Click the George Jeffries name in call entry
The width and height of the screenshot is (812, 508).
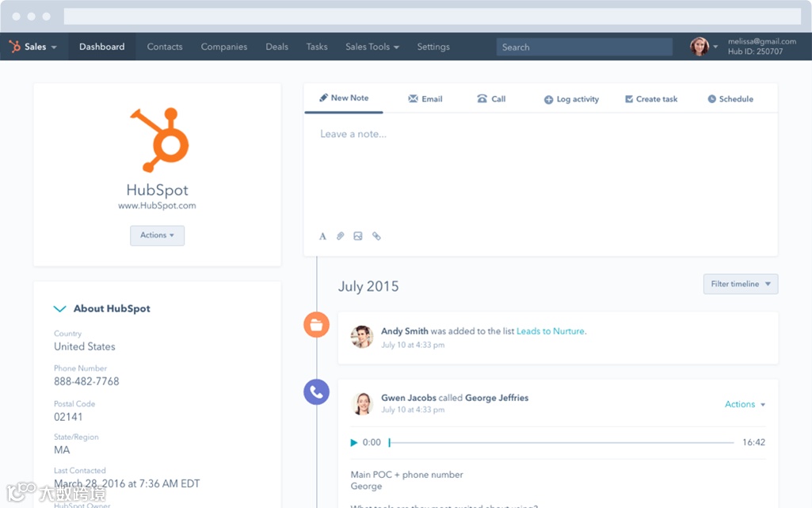tap(497, 398)
